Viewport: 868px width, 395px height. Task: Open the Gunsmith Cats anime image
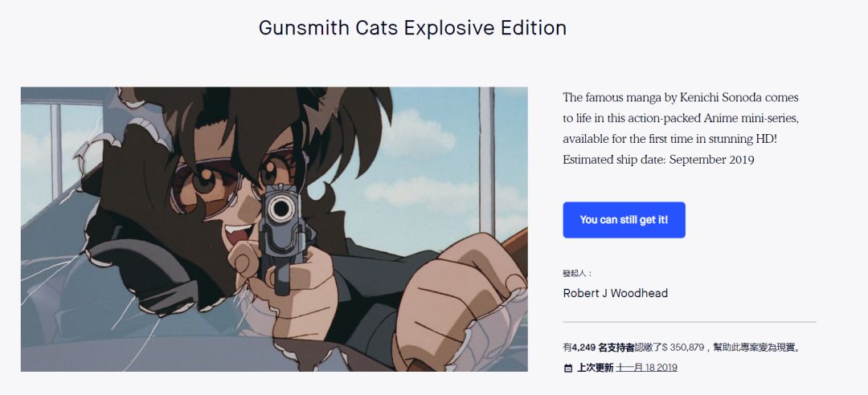coord(274,229)
